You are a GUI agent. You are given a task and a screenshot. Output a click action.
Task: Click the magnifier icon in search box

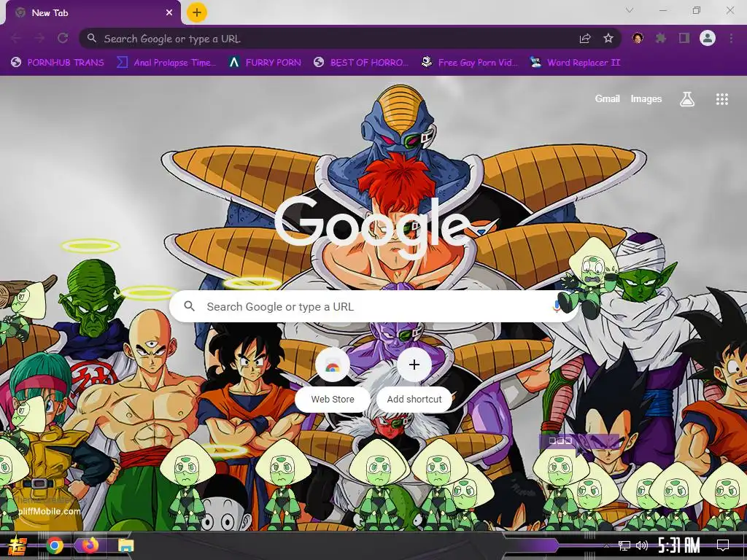click(189, 306)
